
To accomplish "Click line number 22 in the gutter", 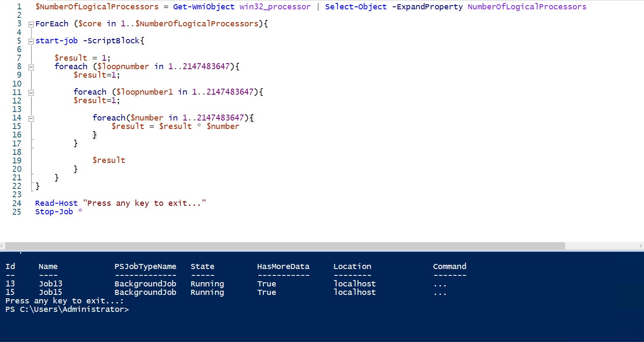I will 17,186.
